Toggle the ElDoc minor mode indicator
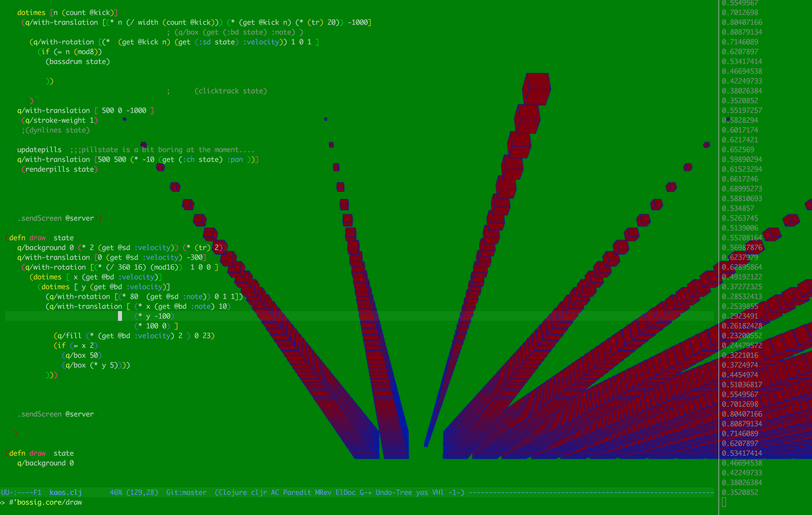The width and height of the screenshot is (812, 515). (345, 492)
